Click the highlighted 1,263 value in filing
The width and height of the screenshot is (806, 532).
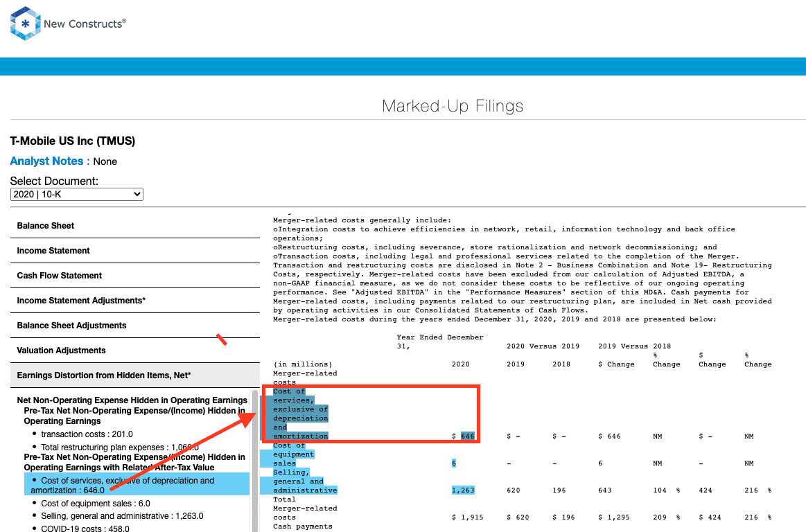tap(463, 490)
